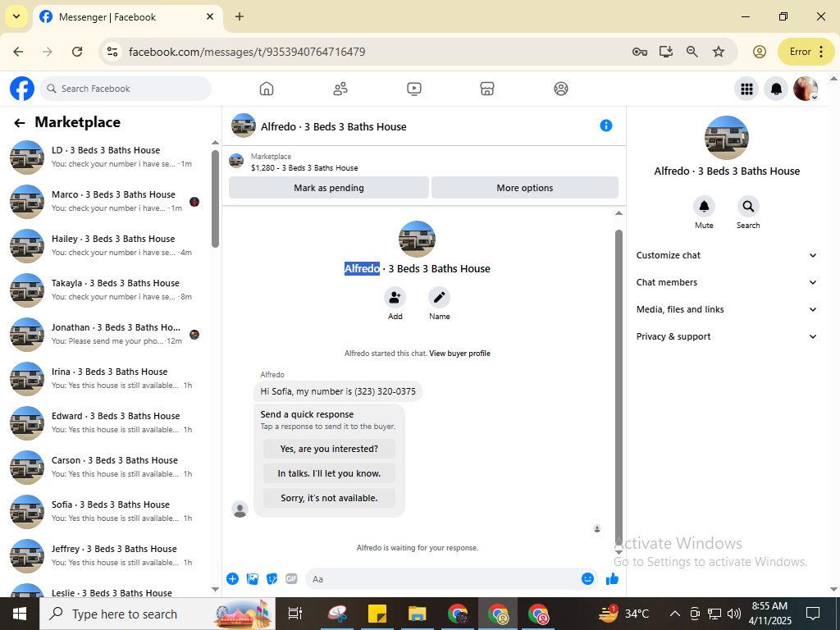Search in the Alfredo conversation
Screen dimensions: 840x630
coord(748,206)
